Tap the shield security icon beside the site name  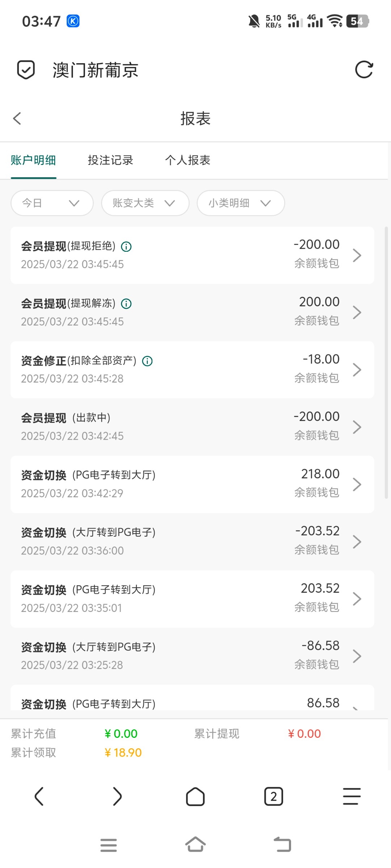coord(26,70)
